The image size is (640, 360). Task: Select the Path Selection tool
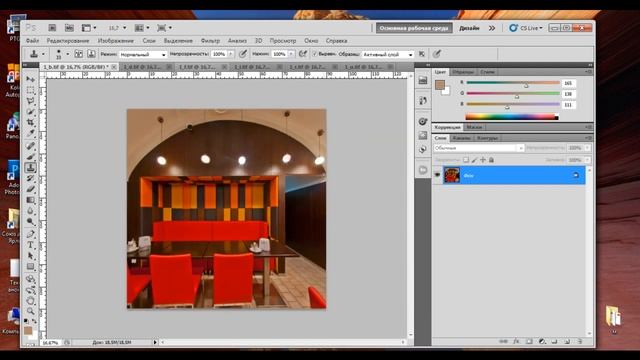point(31,256)
